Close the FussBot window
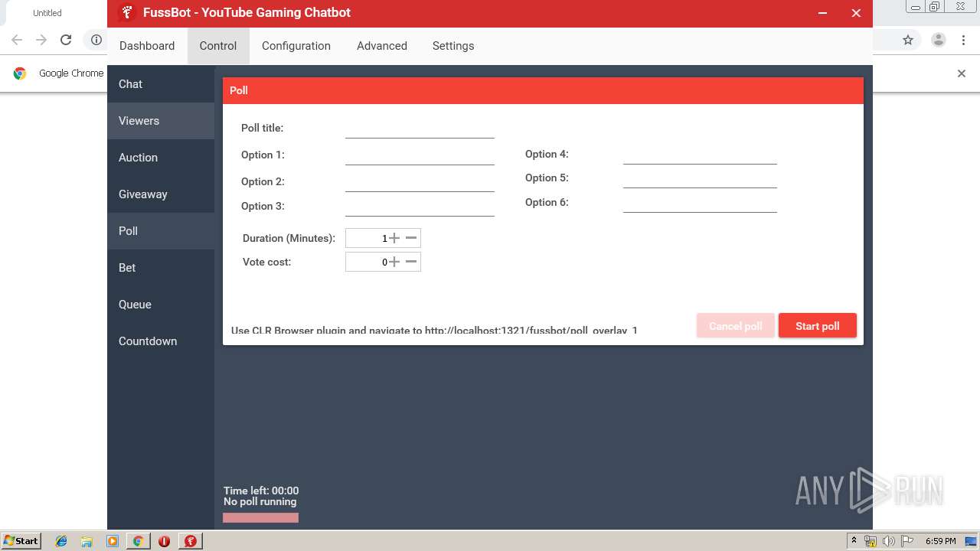 tap(856, 13)
